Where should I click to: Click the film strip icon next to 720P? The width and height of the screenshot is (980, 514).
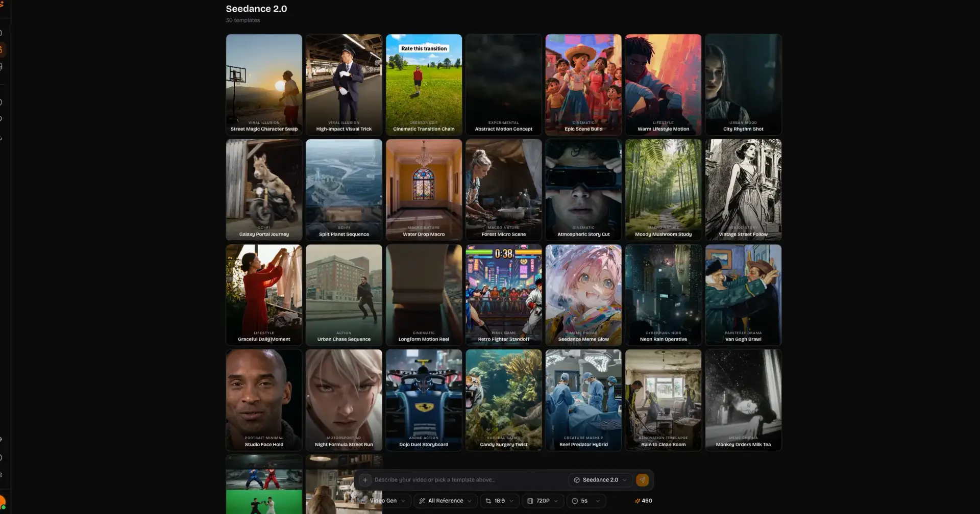[x=530, y=500]
